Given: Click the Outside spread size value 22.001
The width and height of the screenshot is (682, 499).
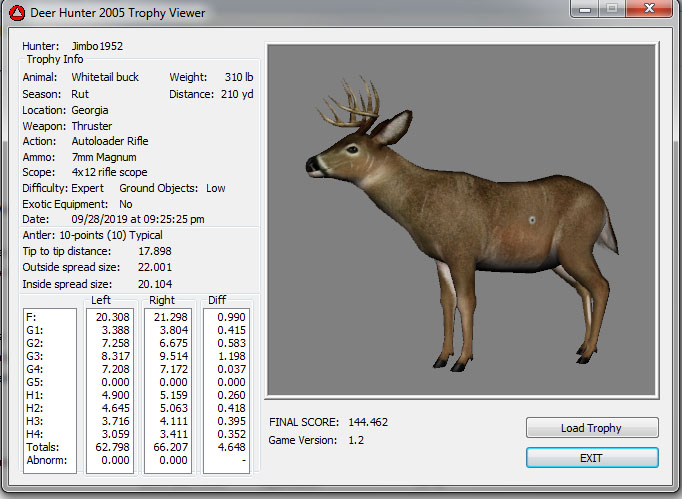Looking at the screenshot, I should point(155,267).
